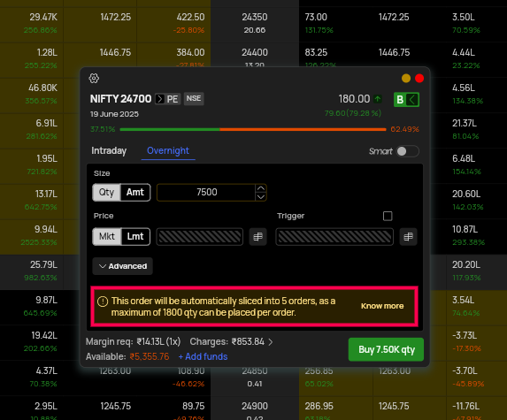Switch to Intraday tab
507x420 pixels.
tap(109, 151)
